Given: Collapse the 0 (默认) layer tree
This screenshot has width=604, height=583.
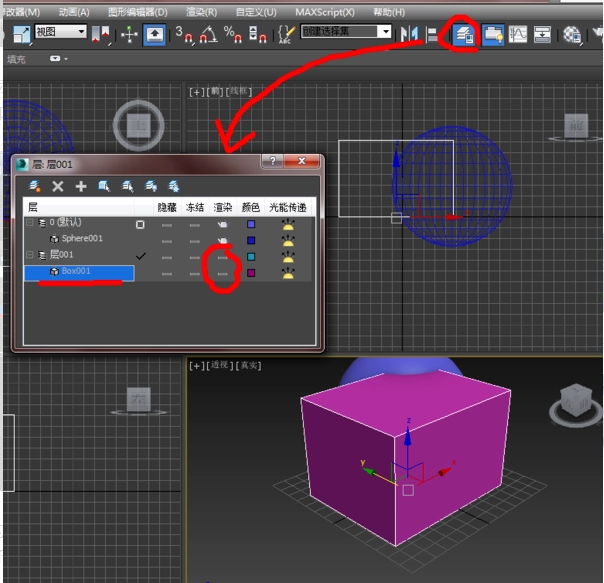Looking at the screenshot, I should [x=29, y=223].
